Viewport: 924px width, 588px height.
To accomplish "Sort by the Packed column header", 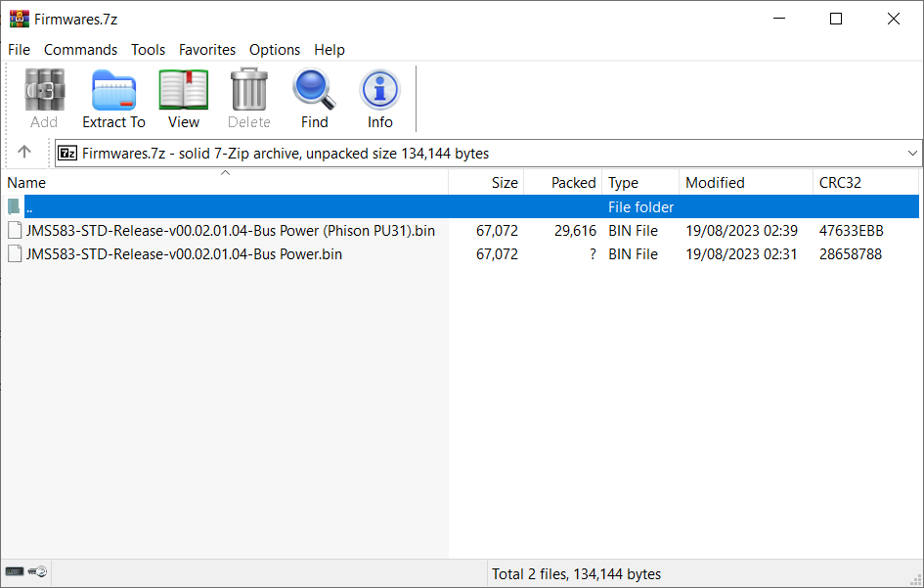I will [x=563, y=182].
